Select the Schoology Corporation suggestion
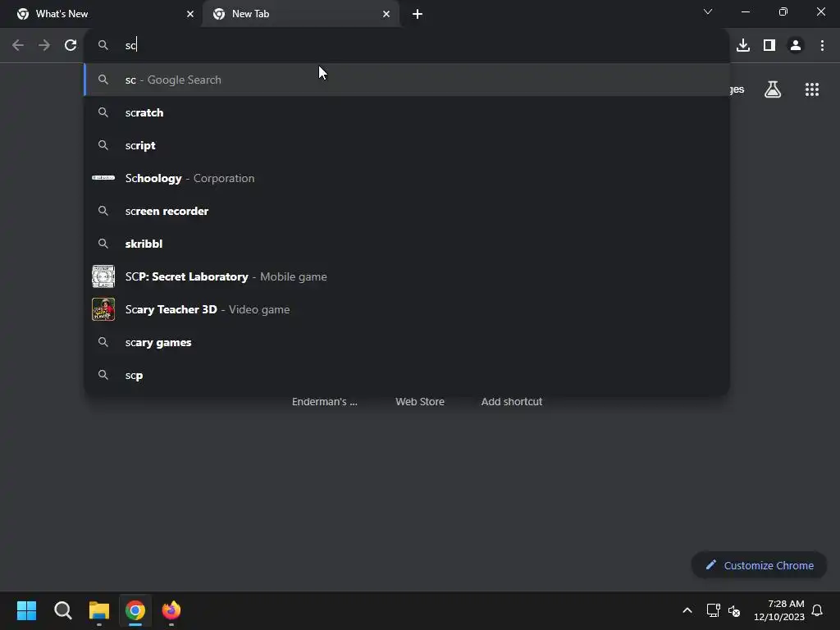The height and width of the screenshot is (630, 840). pos(407,178)
